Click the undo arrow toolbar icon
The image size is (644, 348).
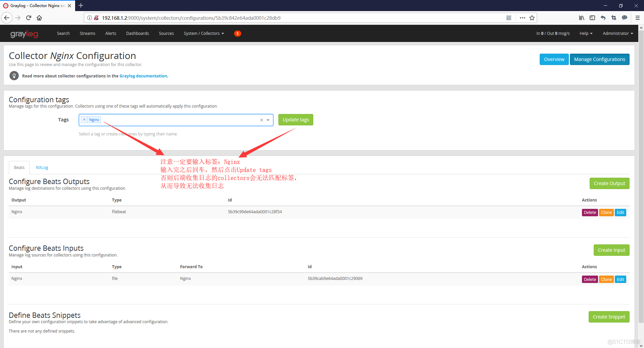point(603,18)
